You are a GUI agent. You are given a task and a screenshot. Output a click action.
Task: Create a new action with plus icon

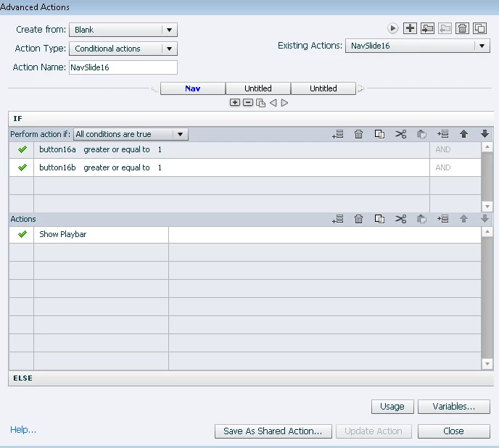[x=410, y=28]
